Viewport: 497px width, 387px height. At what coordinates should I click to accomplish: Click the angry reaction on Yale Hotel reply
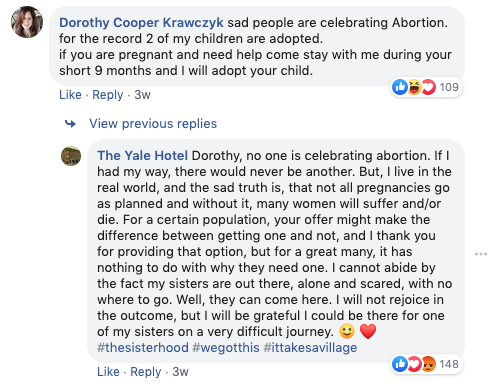[428, 364]
